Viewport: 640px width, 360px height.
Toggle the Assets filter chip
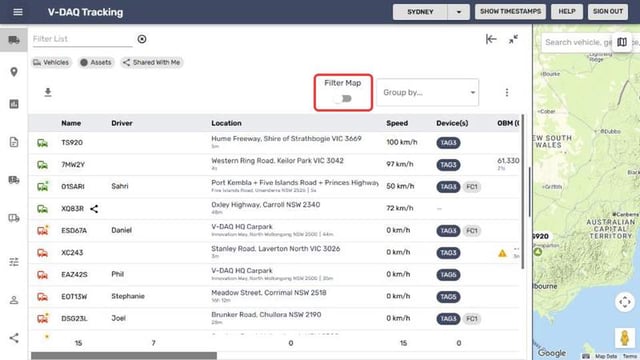pyautogui.click(x=96, y=62)
